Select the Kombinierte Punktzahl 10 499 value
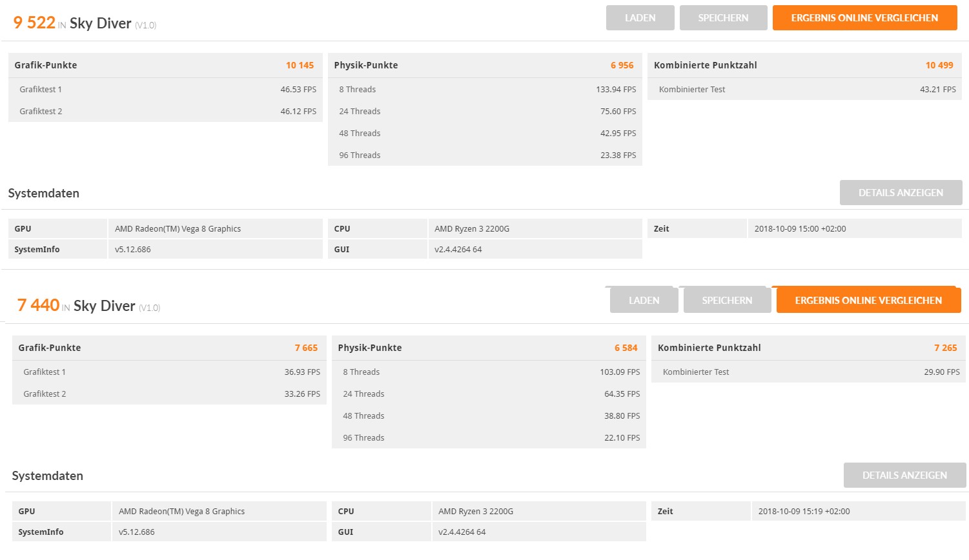 [x=939, y=65]
